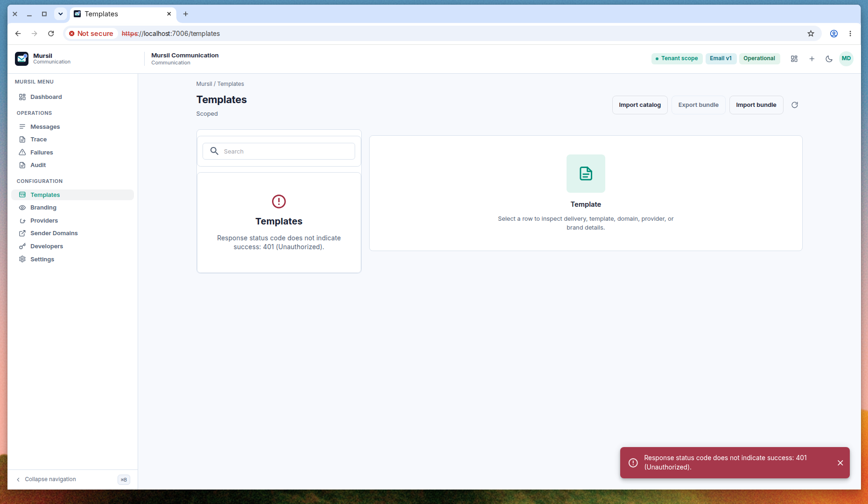Click the template document icon in the detail panel
Screen dimensions: 868x504
(586, 174)
